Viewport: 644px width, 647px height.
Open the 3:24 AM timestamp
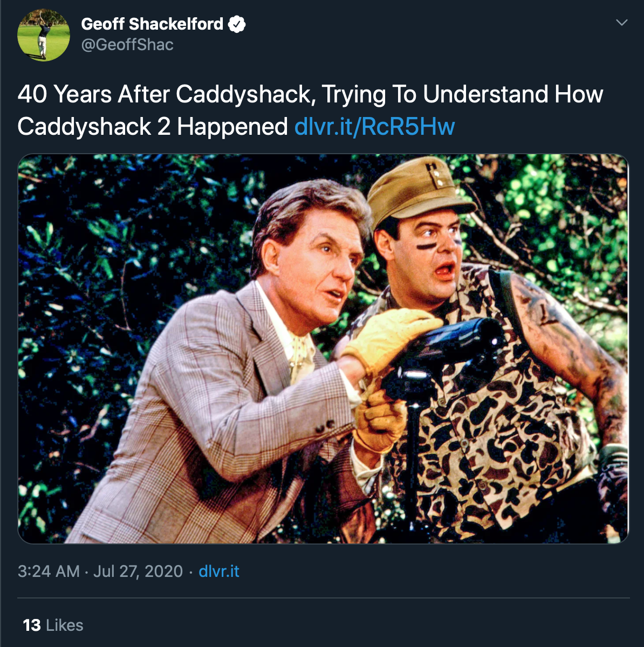(x=49, y=571)
